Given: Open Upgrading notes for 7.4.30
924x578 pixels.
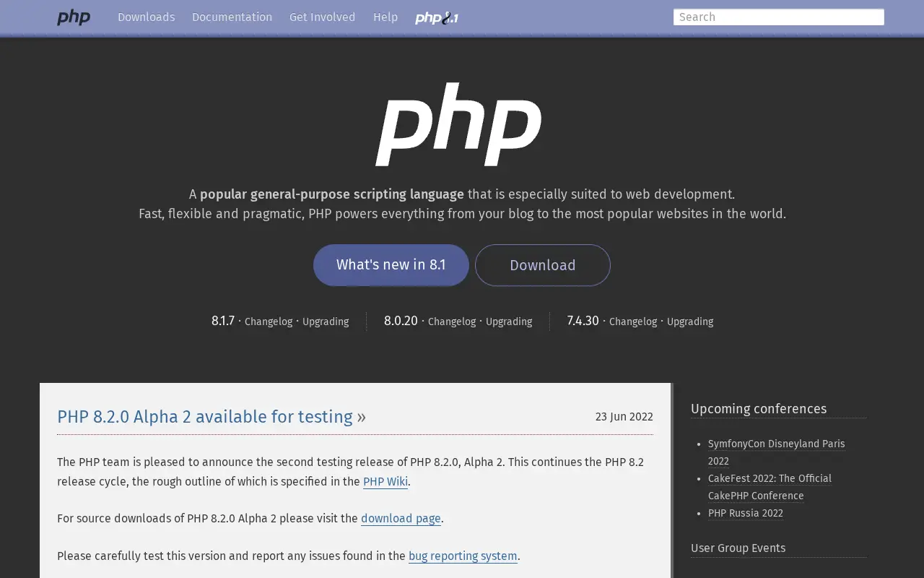Looking at the screenshot, I should pos(690,322).
